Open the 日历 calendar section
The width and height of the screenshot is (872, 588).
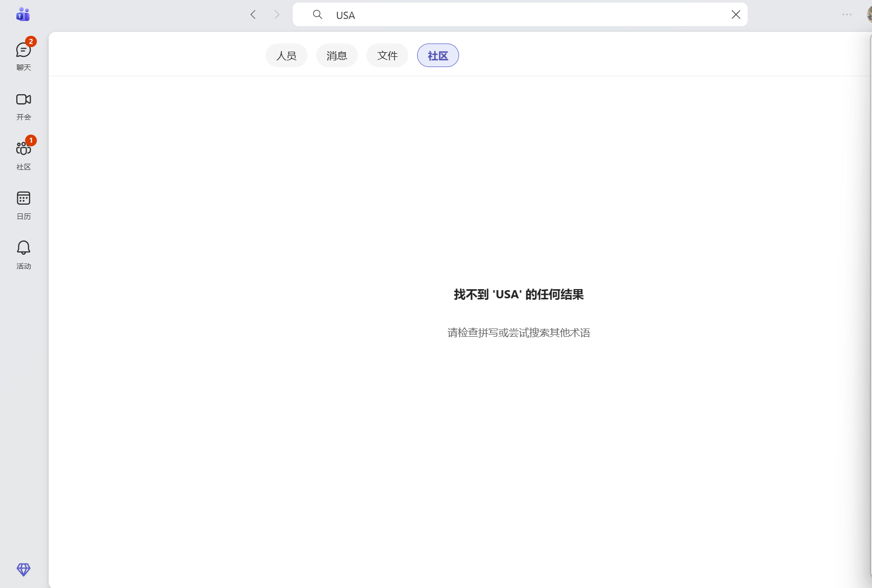pyautogui.click(x=24, y=205)
